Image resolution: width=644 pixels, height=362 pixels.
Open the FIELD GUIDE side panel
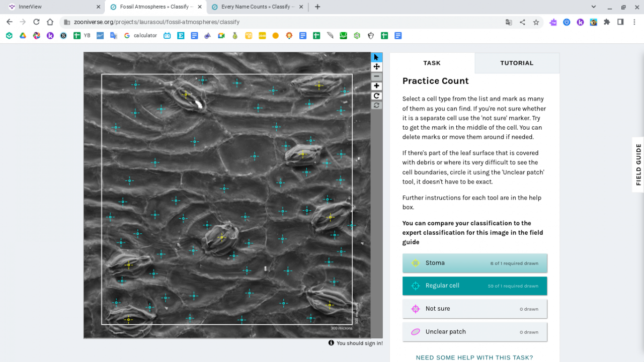(x=638, y=164)
